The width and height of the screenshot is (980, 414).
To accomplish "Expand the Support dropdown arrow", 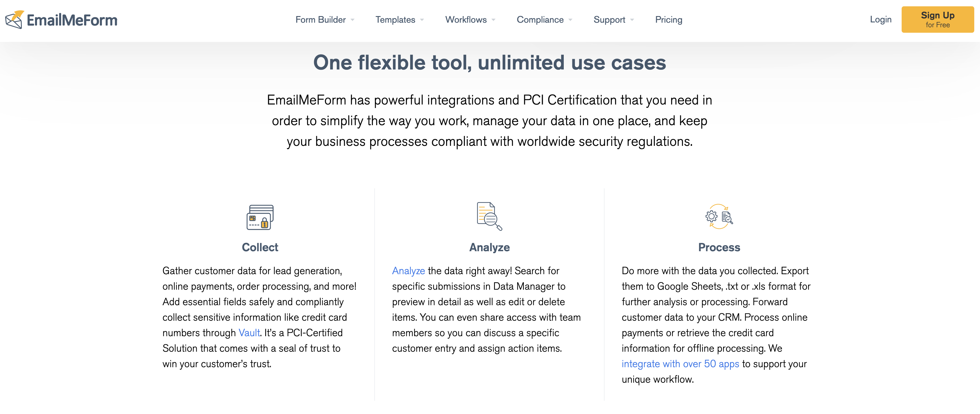I will (632, 20).
